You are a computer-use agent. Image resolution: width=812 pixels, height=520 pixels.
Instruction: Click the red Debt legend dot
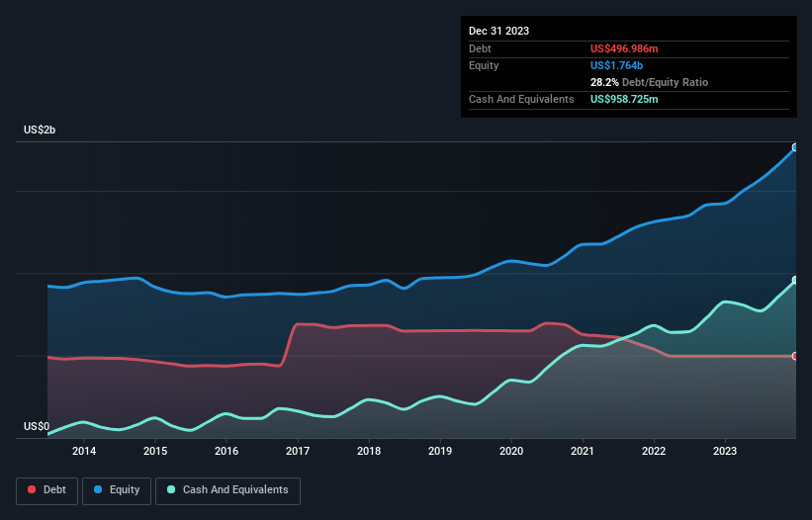point(32,489)
